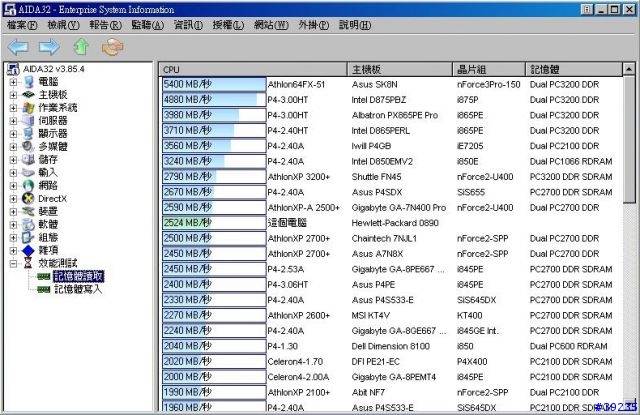Viewport: 640px width, 415px height.
Task: Click the 主機板 motherboard icon
Action: click(x=29, y=95)
